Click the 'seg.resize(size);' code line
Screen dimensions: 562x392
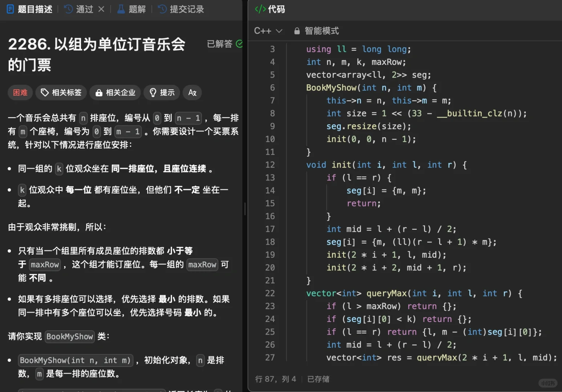coord(369,126)
